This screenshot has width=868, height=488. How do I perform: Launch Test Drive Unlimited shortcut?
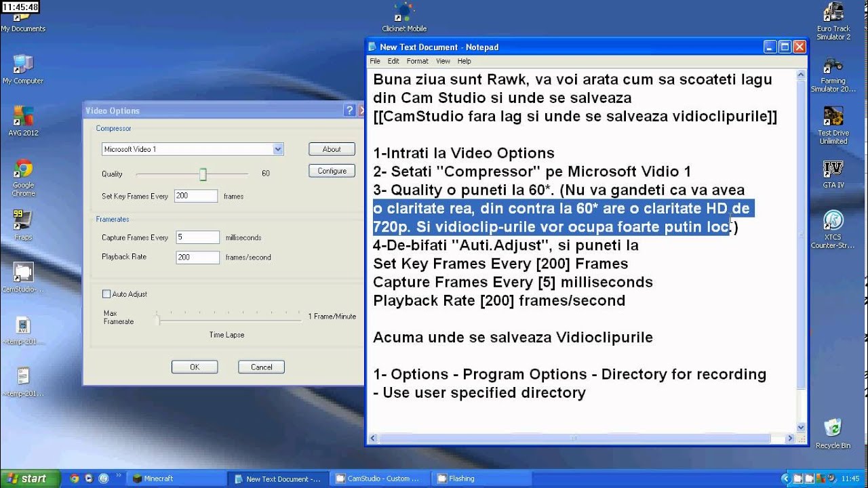pyautogui.click(x=833, y=126)
